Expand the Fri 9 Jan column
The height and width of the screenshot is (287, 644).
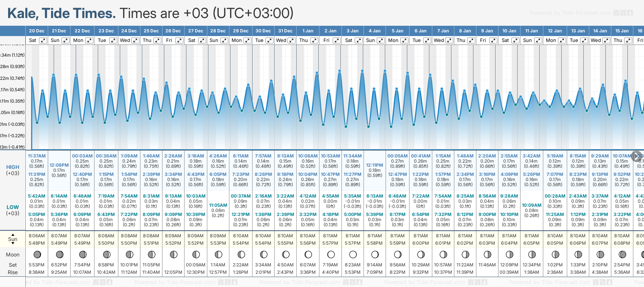pyautogui.click(x=493, y=40)
